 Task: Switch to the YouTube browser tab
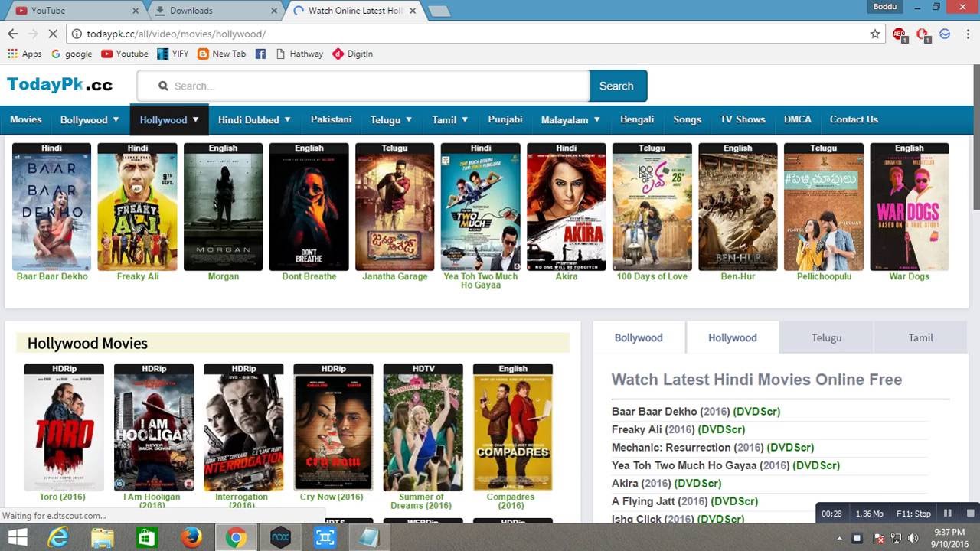[x=77, y=11]
